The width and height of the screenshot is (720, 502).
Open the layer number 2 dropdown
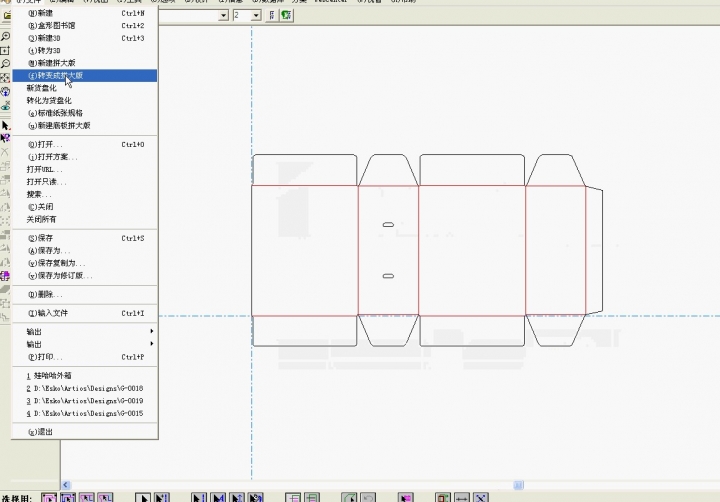(x=256, y=16)
